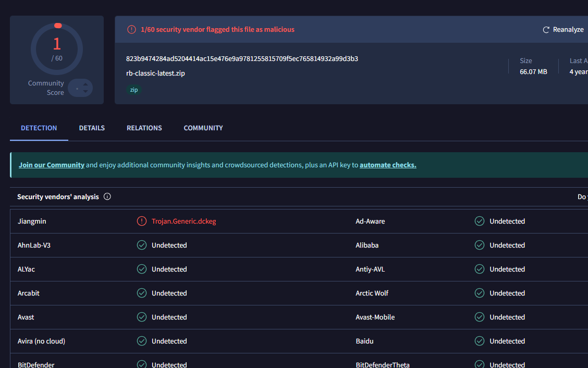Upvote the community score with the up arrow
Image resolution: width=588 pixels, height=368 pixels.
pos(85,83)
